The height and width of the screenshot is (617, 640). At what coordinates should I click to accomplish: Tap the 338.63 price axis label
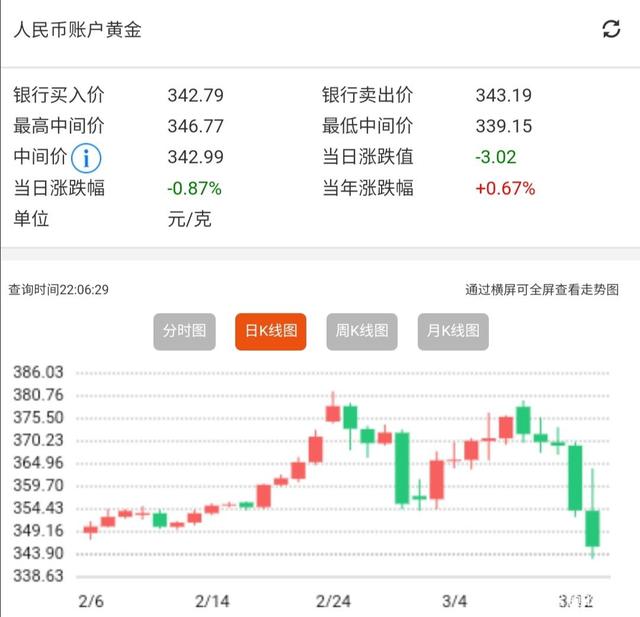38,576
